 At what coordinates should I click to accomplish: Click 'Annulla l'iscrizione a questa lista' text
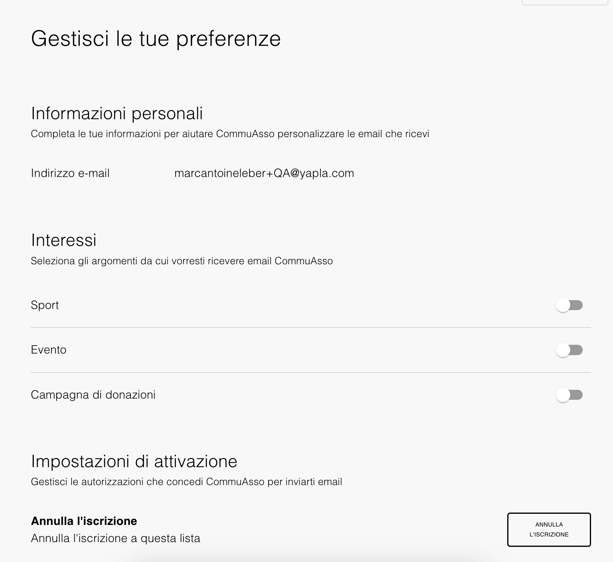[x=115, y=538]
